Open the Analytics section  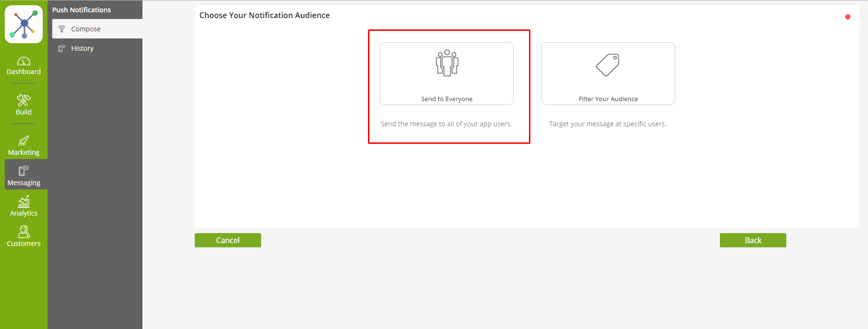(24, 206)
